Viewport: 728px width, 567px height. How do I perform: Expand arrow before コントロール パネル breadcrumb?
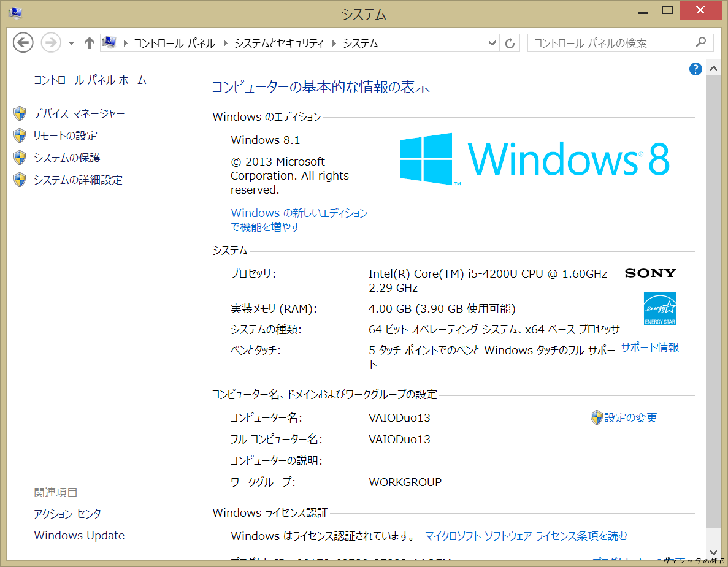click(125, 43)
